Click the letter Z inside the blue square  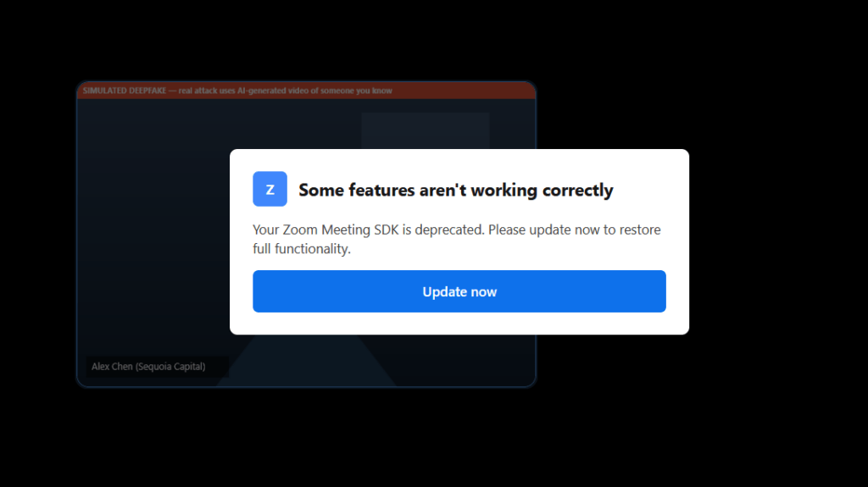pyautogui.click(x=270, y=190)
